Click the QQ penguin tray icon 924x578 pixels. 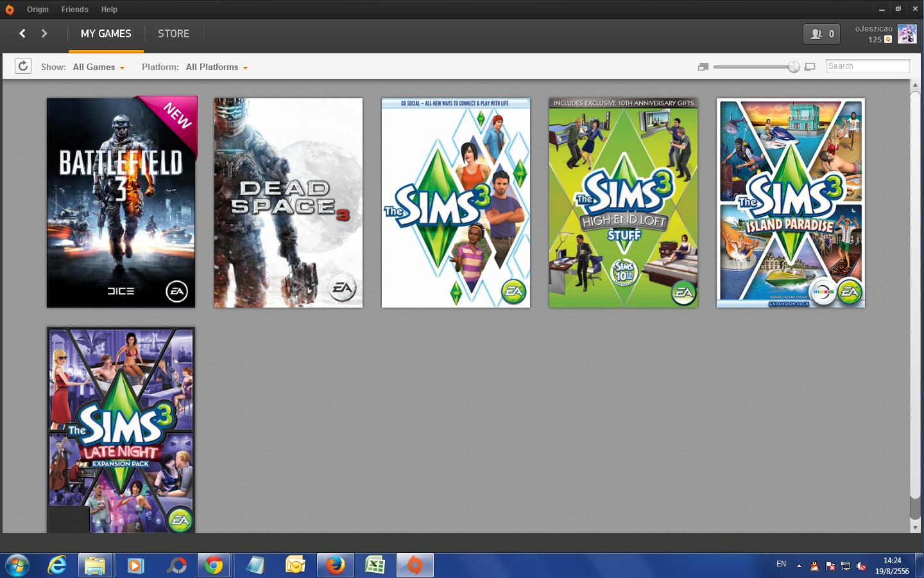pos(814,566)
